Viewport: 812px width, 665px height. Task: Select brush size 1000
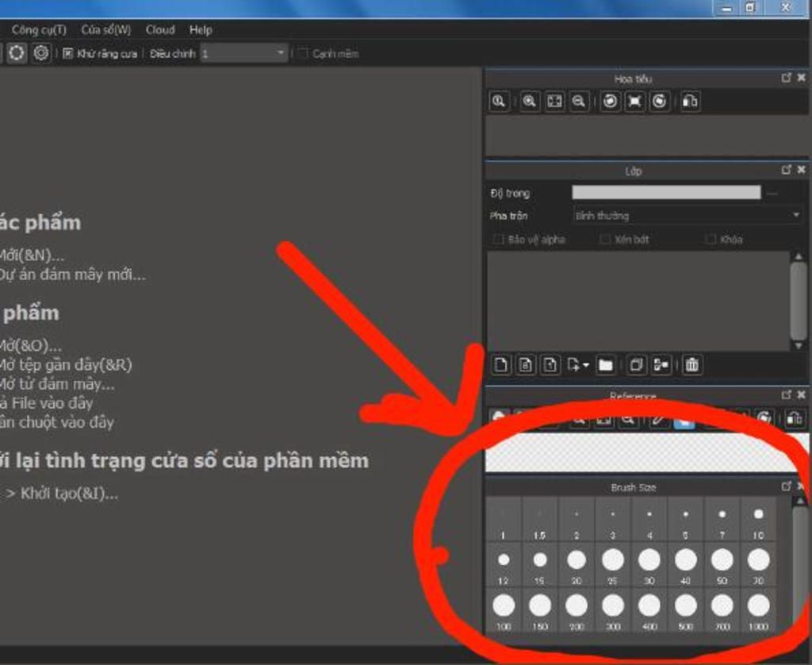point(758,611)
